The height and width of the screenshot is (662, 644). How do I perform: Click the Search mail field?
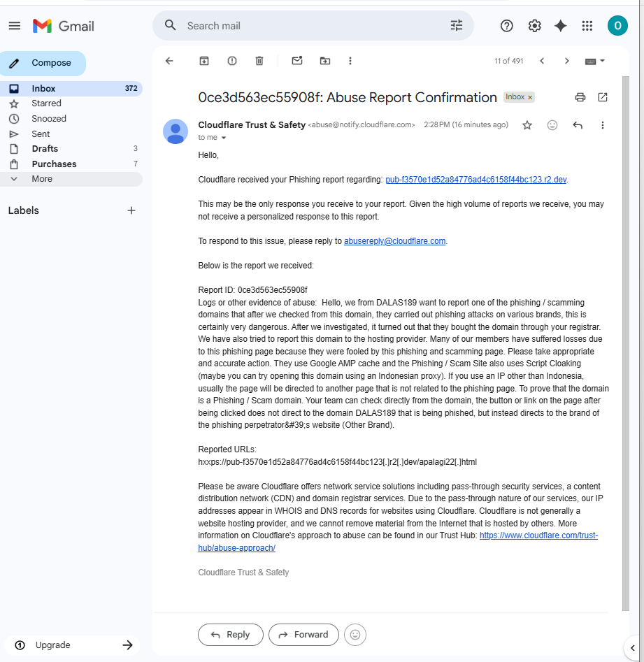click(x=313, y=26)
